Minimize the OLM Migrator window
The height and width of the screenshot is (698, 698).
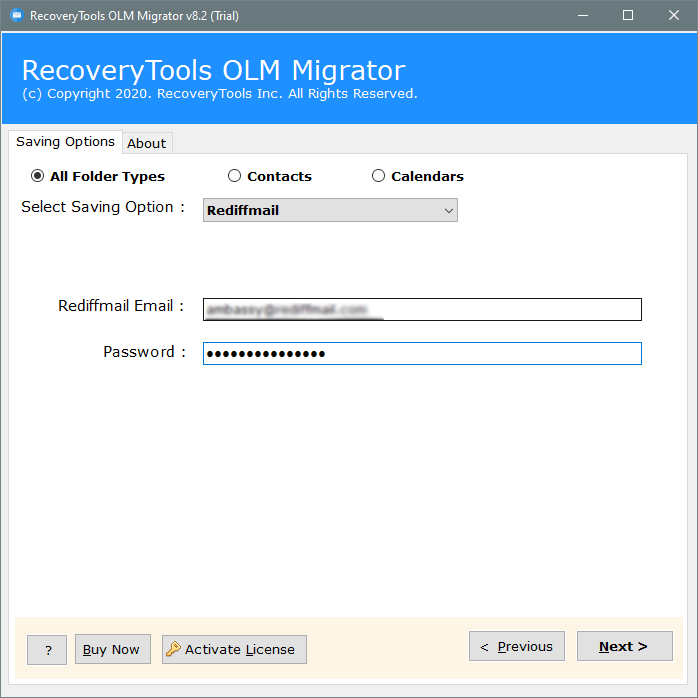coord(583,16)
